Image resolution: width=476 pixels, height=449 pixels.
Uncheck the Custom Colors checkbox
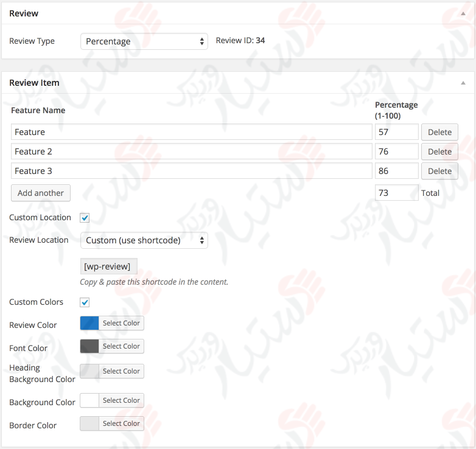tap(85, 302)
